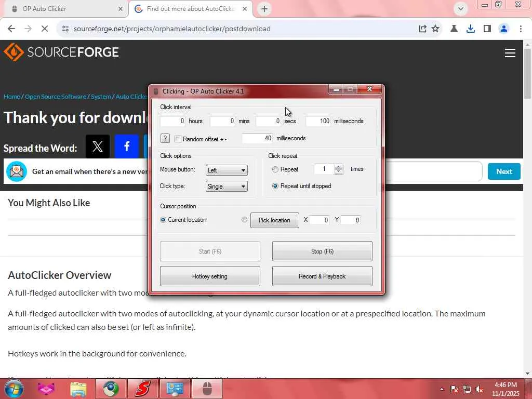
Task: Enable Random offset checkbox
Action: point(178,139)
